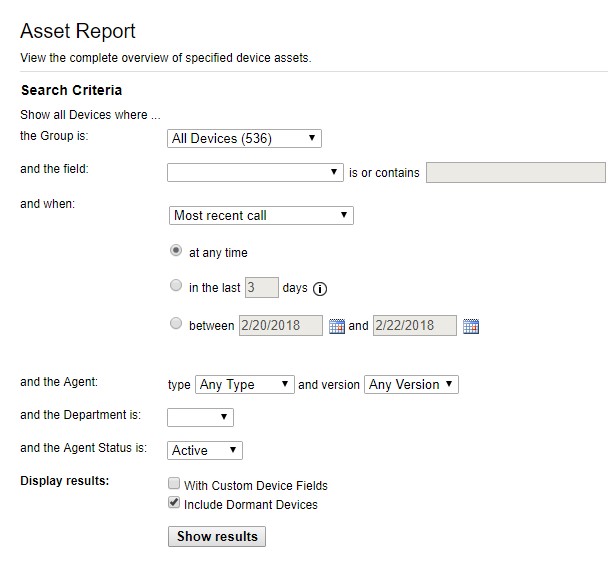Open calendar picker for the end date
This screenshot has width=608, height=565.
tap(471, 326)
